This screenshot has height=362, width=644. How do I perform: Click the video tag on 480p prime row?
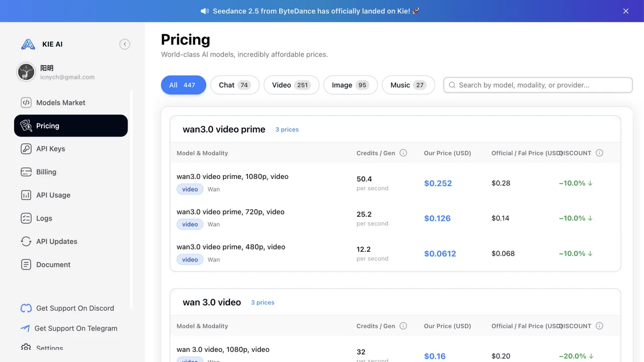point(190,259)
